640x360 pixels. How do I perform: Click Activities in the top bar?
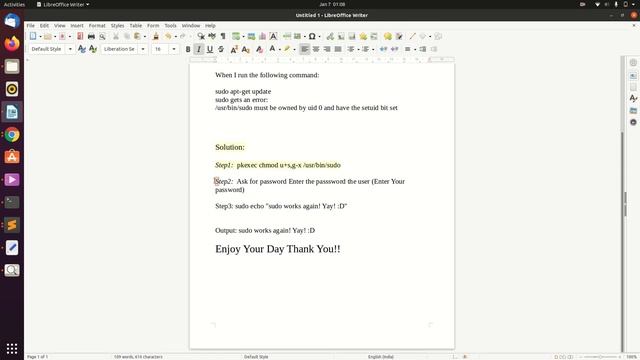(14, 4)
